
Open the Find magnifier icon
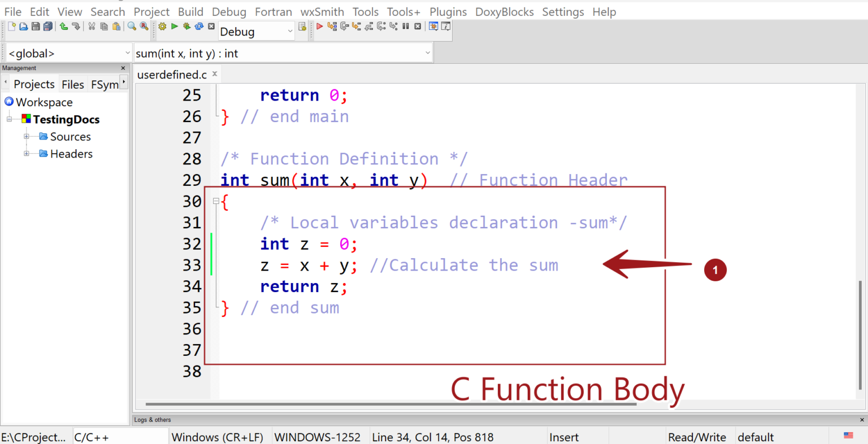[132, 27]
